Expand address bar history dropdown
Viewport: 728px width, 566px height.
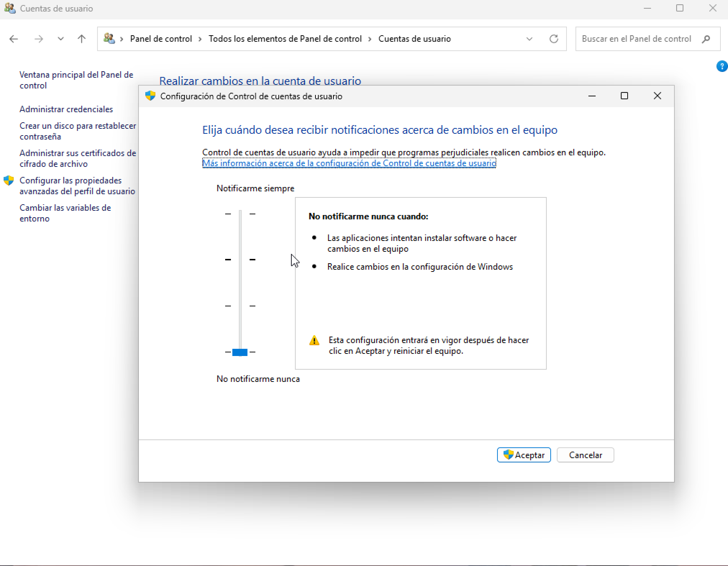pos(529,39)
